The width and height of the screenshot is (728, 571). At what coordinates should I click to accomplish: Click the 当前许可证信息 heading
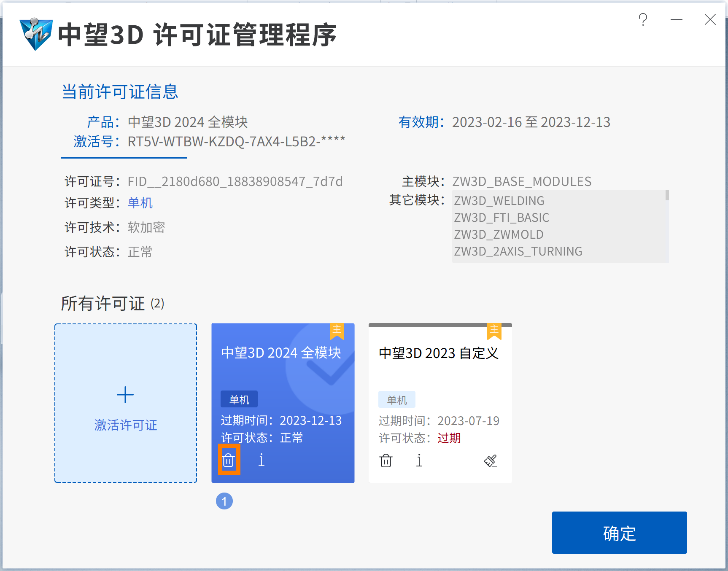(120, 92)
